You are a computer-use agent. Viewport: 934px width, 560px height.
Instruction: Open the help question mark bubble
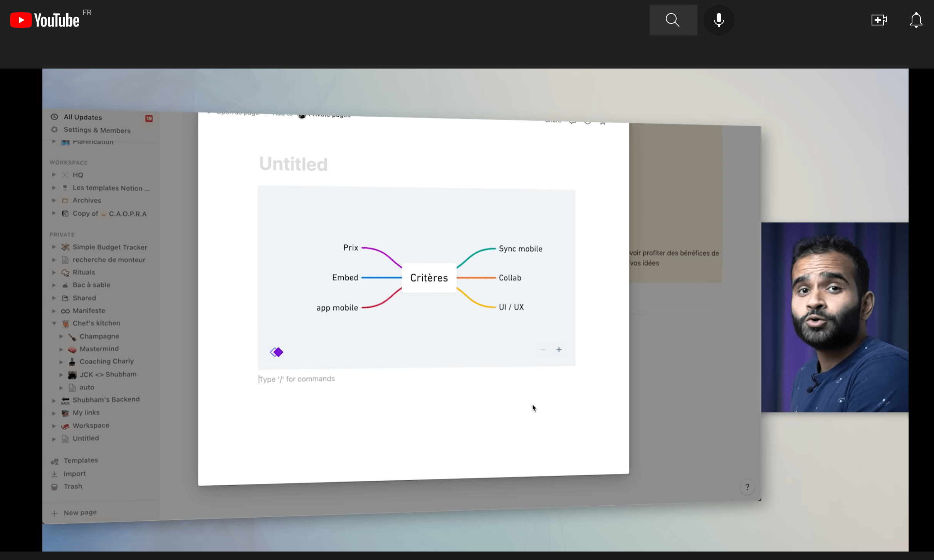click(747, 487)
